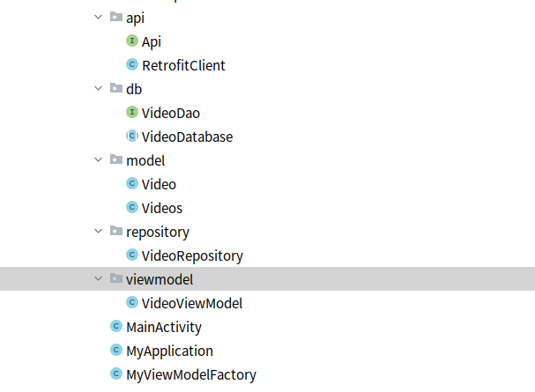
Task: Open the VideoViewModel file
Action: tap(191, 303)
